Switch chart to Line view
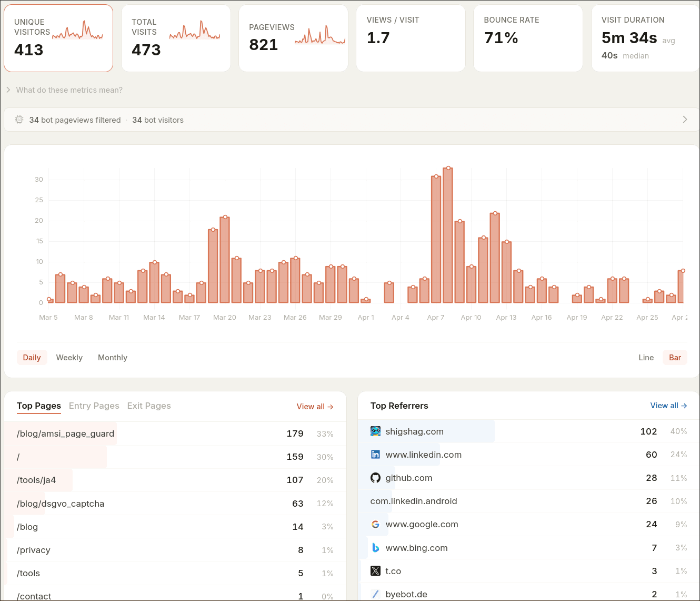 point(646,358)
